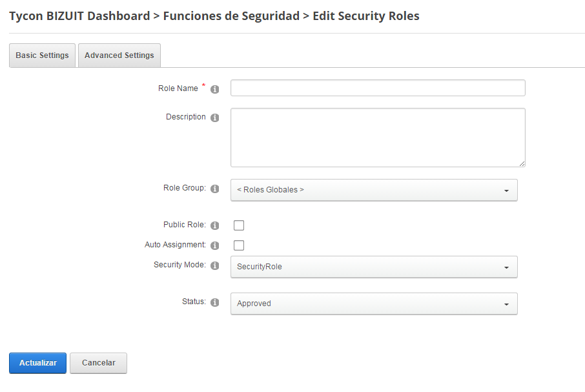This screenshot has height=392, width=585.
Task: Click the Security Mode info icon
Action: point(214,265)
